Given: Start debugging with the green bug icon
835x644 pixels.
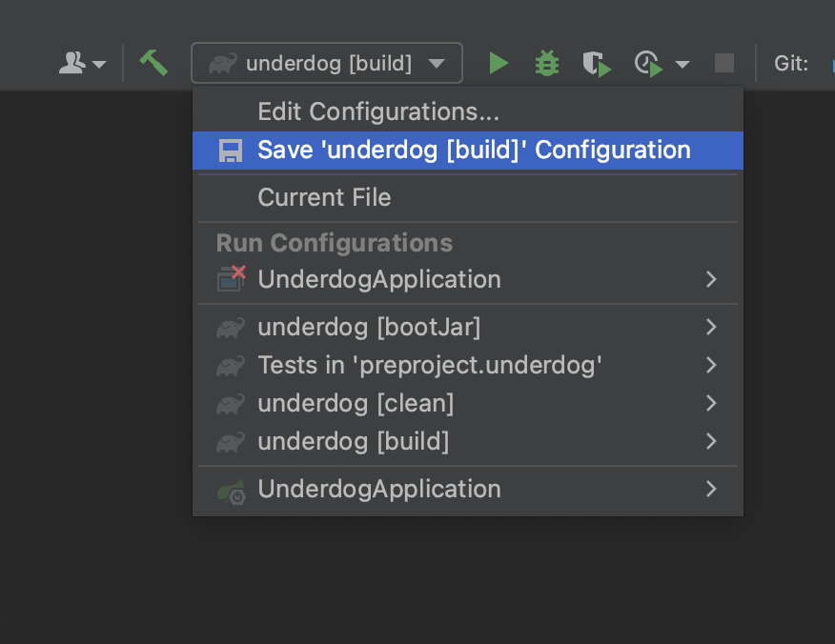Looking at the screenshot, I should point(547,63).
